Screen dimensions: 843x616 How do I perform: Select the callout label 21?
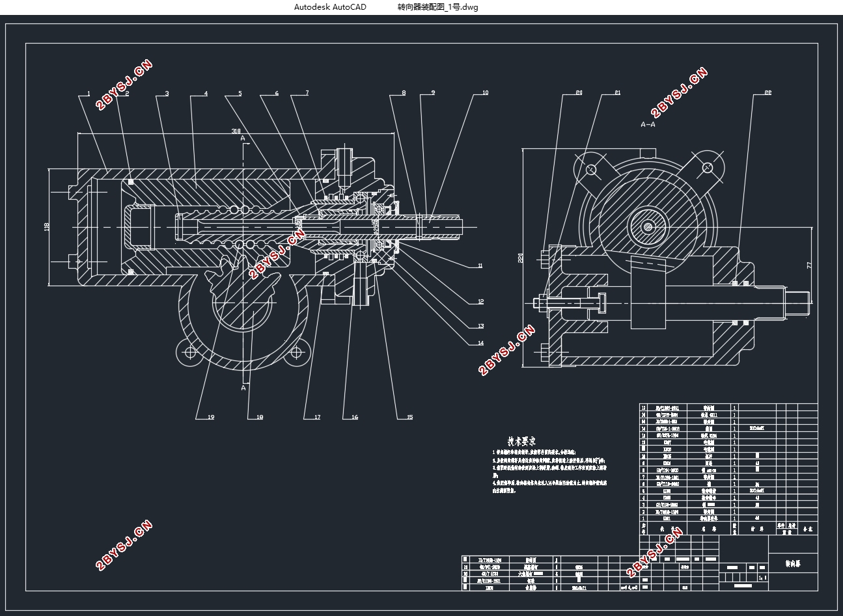(617, 93)
